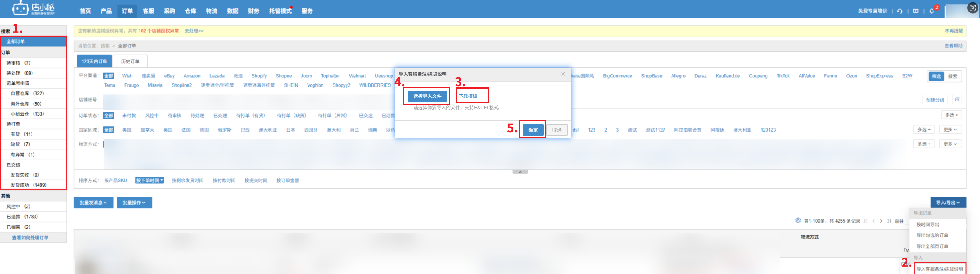Open the help book icon
This screenshot has height=274, width=980.
pyautogui.click(x=916, y=11)
